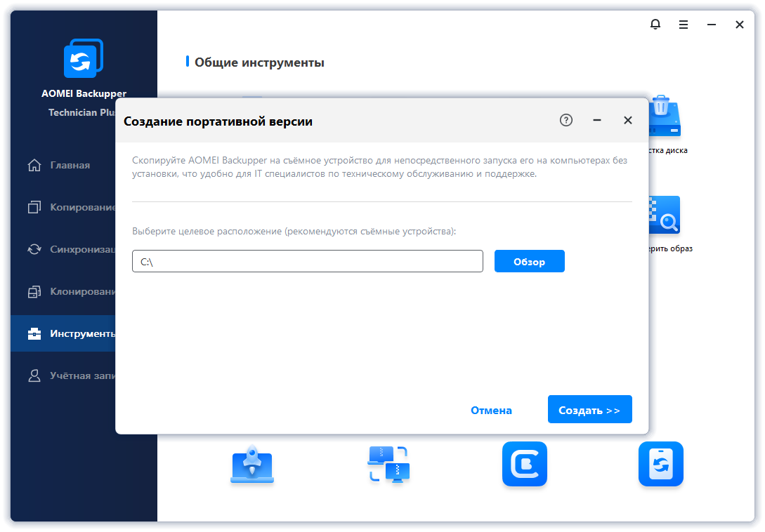
Task: Click the Общие инструменты heading
Action: (x=259, y=62)
